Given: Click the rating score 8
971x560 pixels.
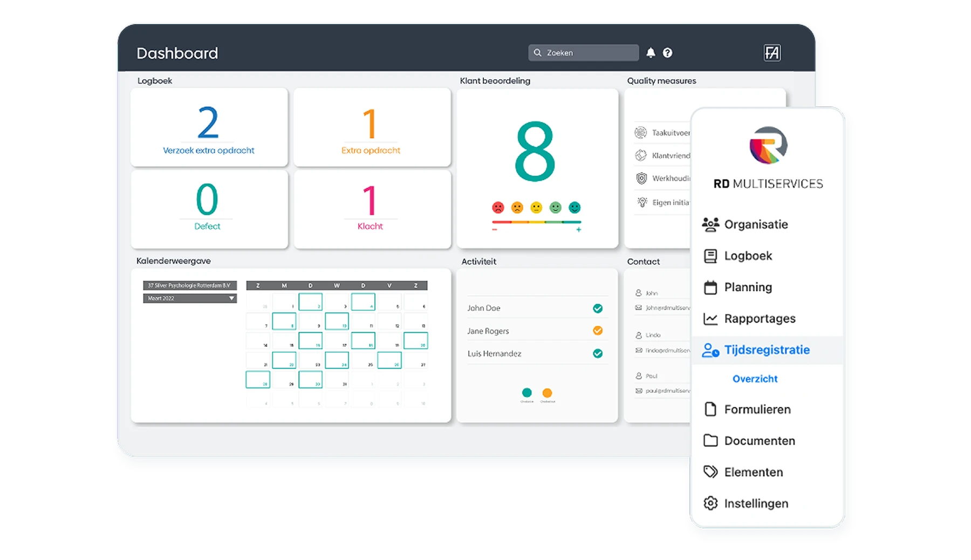Looking at the screenshot, I should click(535, 152).
